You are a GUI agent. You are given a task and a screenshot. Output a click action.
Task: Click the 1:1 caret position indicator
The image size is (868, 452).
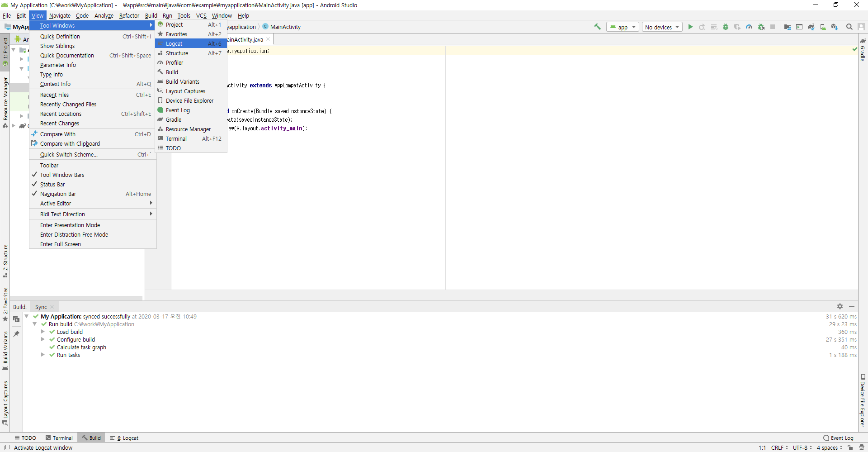tap(762, 447)
